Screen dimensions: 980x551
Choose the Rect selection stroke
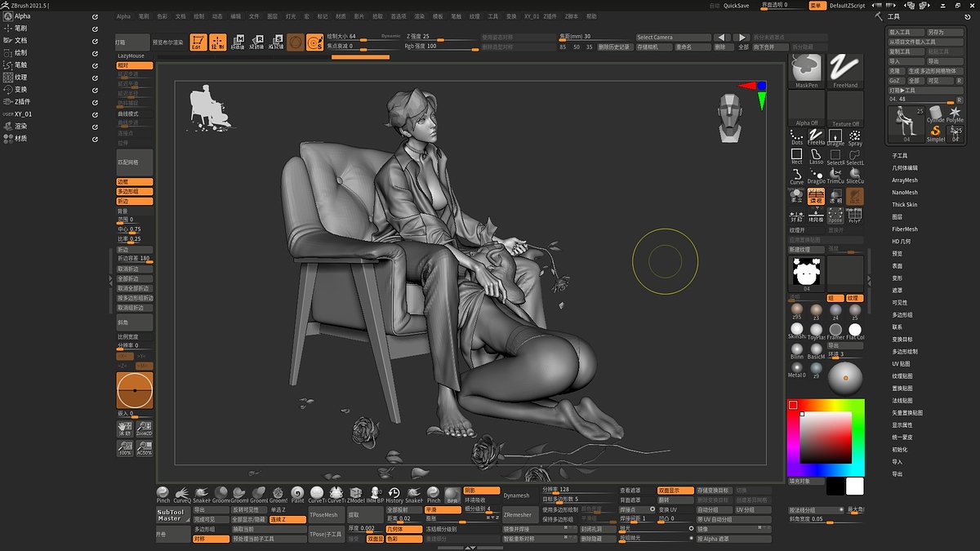[797, 156]
